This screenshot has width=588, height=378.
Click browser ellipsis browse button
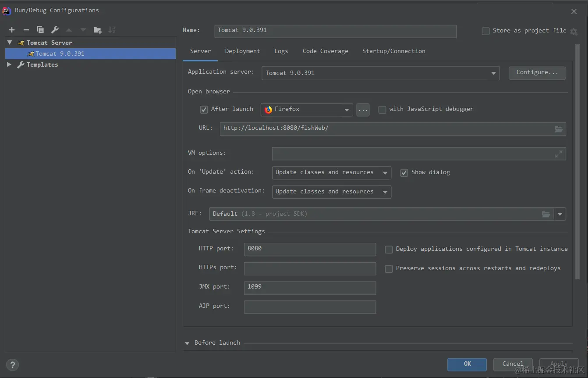[x=363, y=110]
